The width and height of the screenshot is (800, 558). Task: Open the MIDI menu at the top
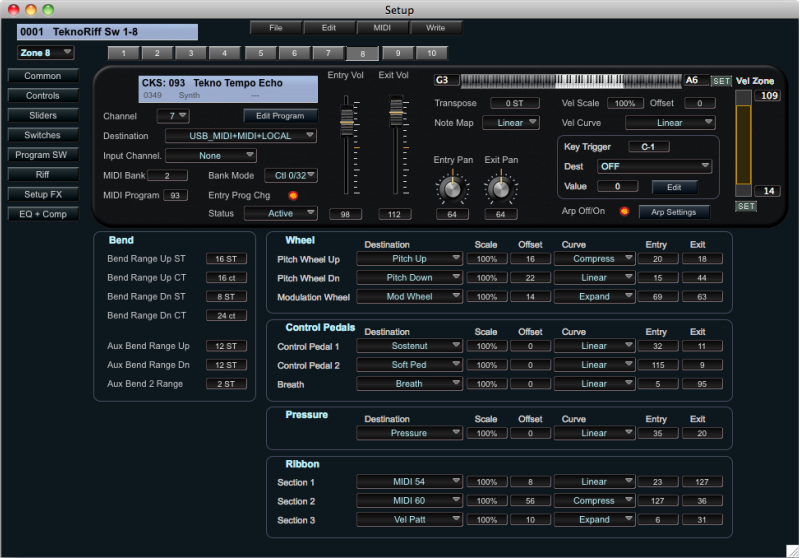coord(383,28)
